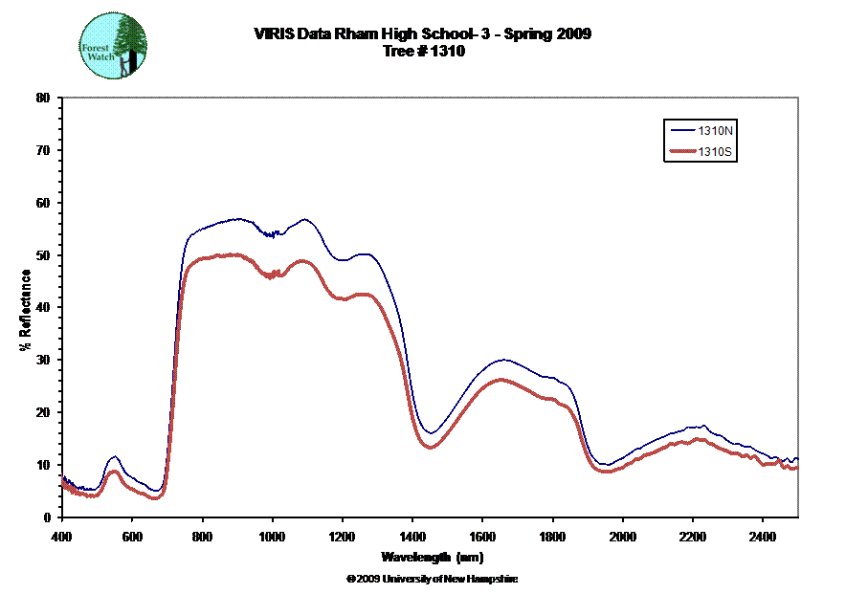This screenshot has width=868, height=594.
Task: Click the red 1310S curve's highest plateau
Action: (x=228, y=254)
